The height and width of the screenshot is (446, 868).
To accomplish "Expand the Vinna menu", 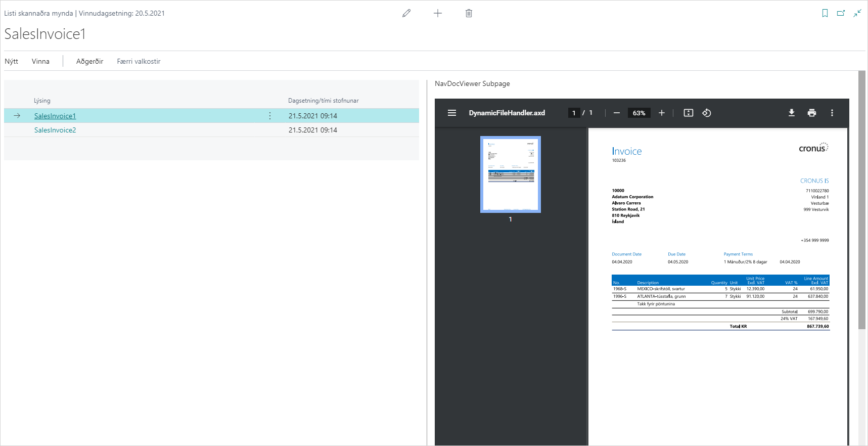I will (40, 61).
